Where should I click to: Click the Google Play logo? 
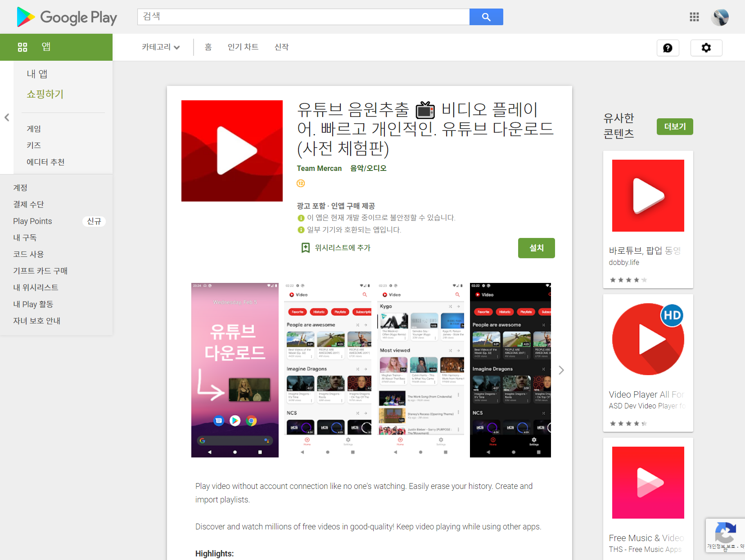pyautogui.click(x=67, y=17)
